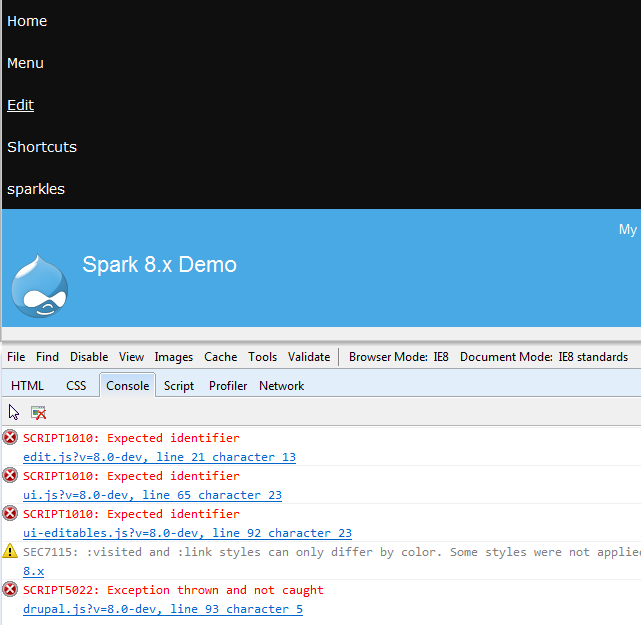Click the underlined Edit link

(20, 105)
